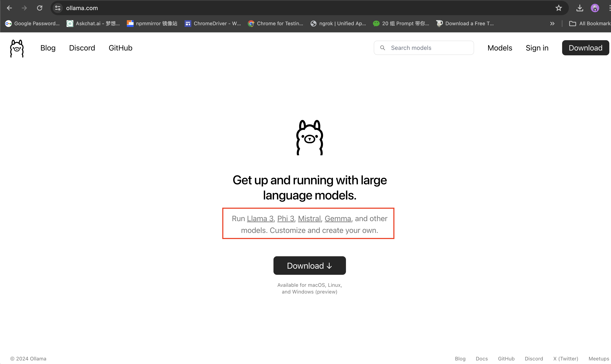Click the Models tab in navbar
Image resolution: width=611 pixels, height=364 pixels.
click(500, 48)
